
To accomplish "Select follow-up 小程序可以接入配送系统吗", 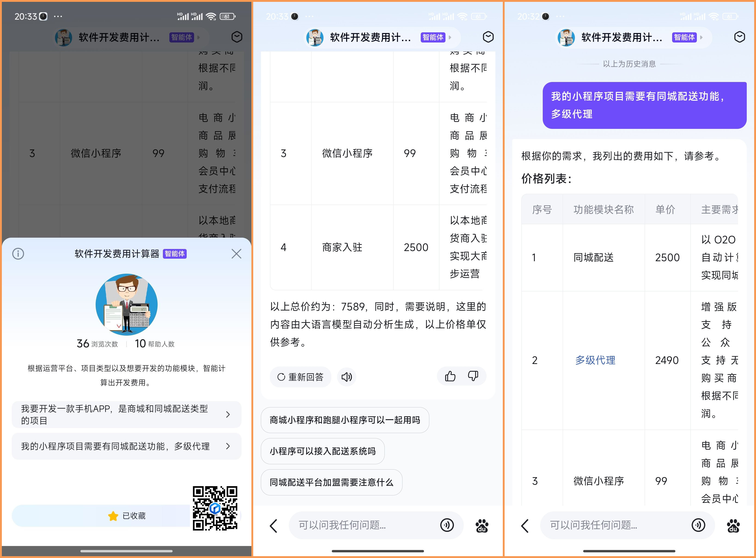I will pyautogui.click(x=322, y=451).
